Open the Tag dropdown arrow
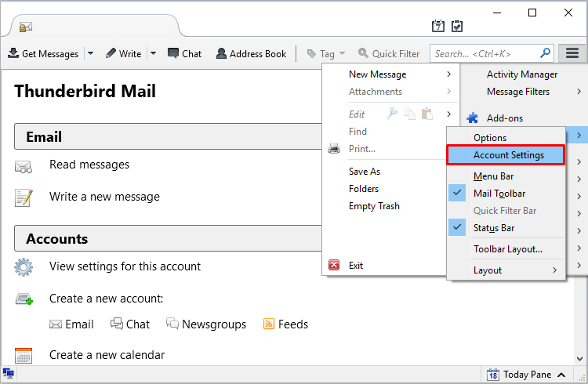 pos(342,53)
